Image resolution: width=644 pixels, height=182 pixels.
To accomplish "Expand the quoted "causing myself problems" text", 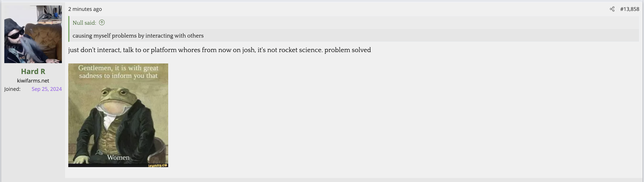I will click(138, 36).
